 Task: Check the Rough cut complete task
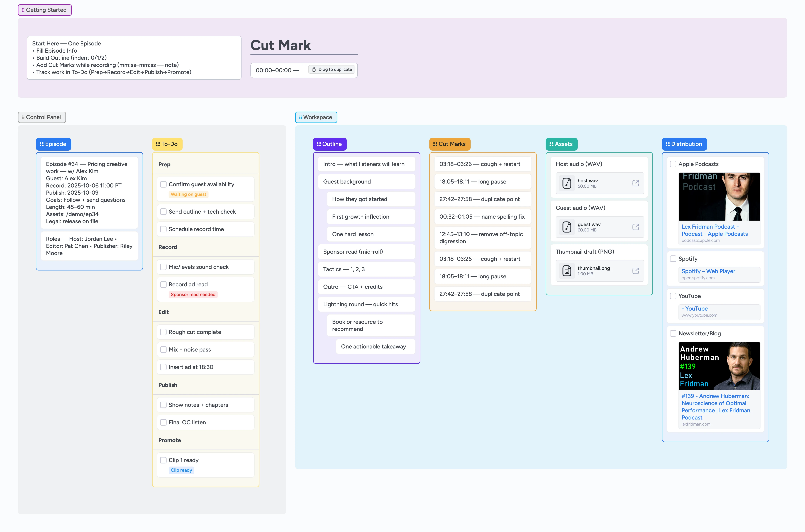[164, 332]
